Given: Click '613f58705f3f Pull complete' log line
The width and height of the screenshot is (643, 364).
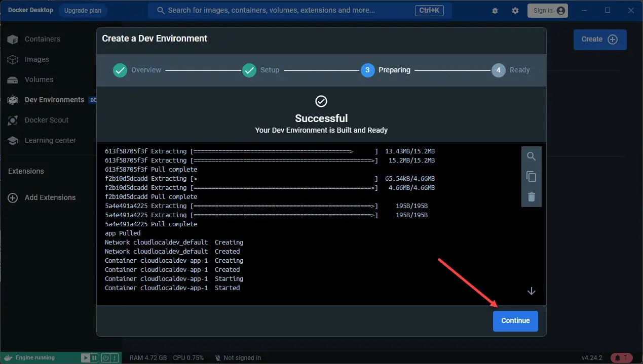Looking at the screenshot, I should 151,170.
